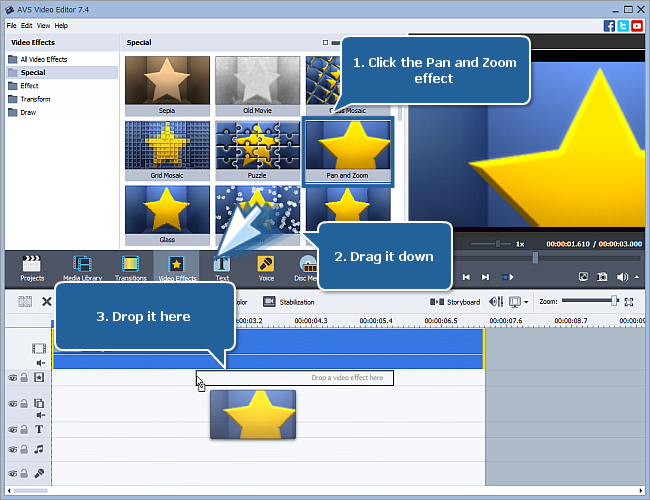Expand the main video audio line
The height and width of the screenshot is (500, 650).
coord(40,363)
